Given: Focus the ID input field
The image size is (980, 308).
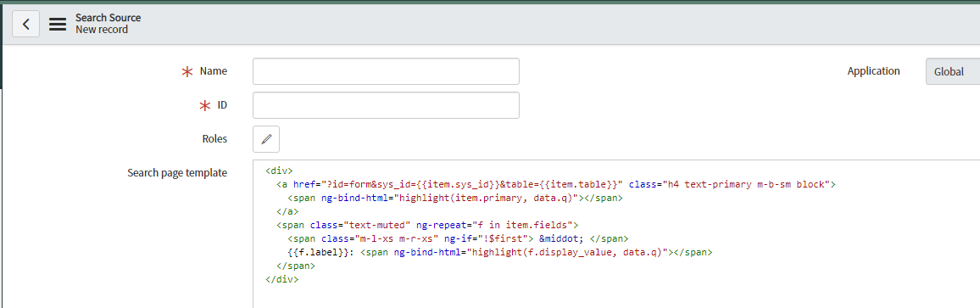Looking at the screenshot, I should point(386,105).
